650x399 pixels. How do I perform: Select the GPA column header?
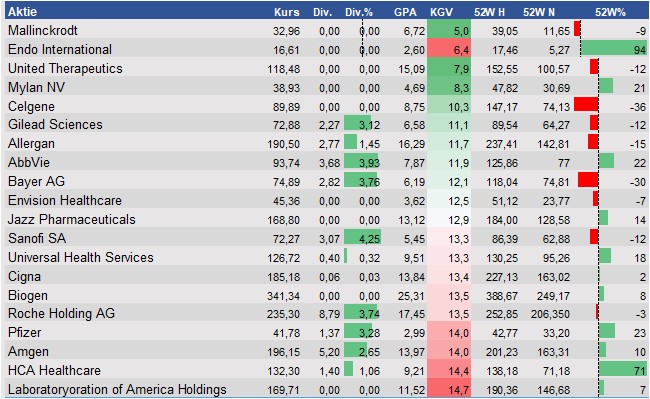coord(405,12)
